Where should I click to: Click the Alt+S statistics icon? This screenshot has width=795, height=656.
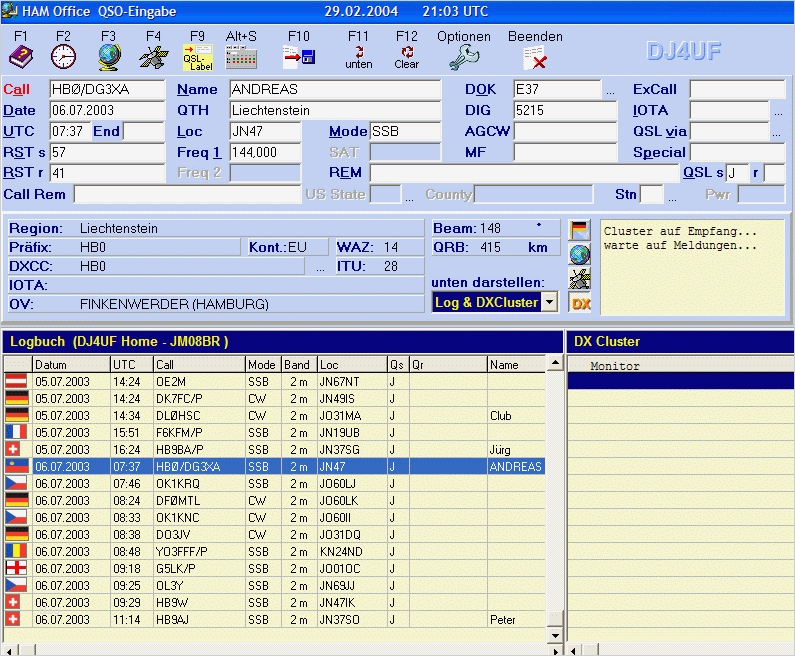point(241,58)
